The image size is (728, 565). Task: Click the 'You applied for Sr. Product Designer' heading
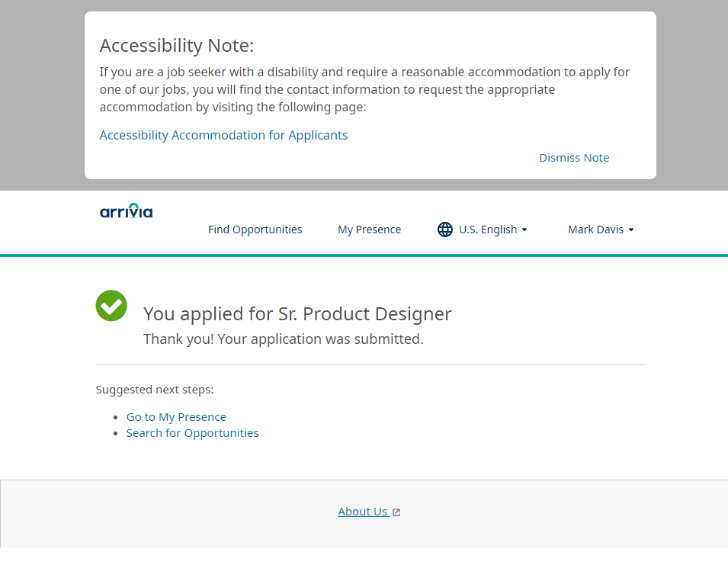click(x=297, y=313)
